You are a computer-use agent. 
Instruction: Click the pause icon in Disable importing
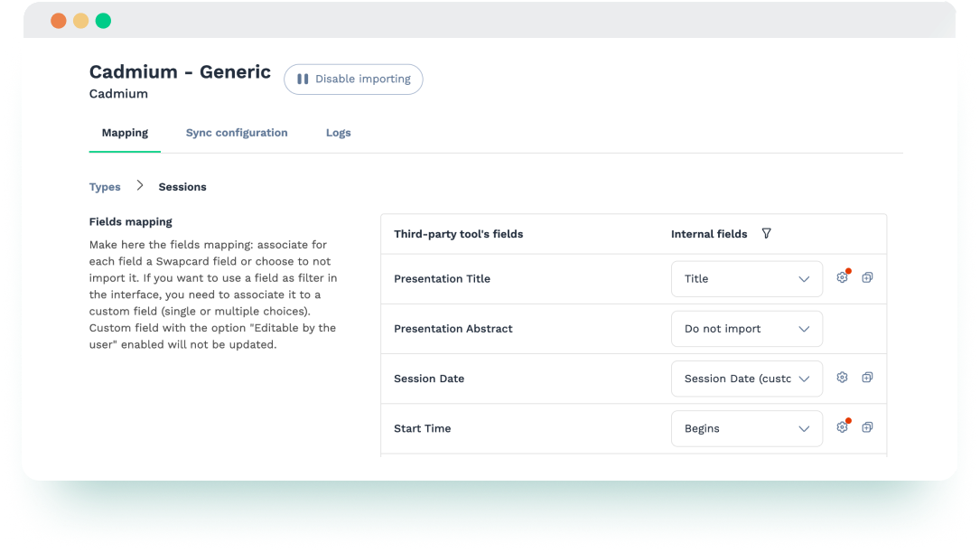click(x=302, y=80)
